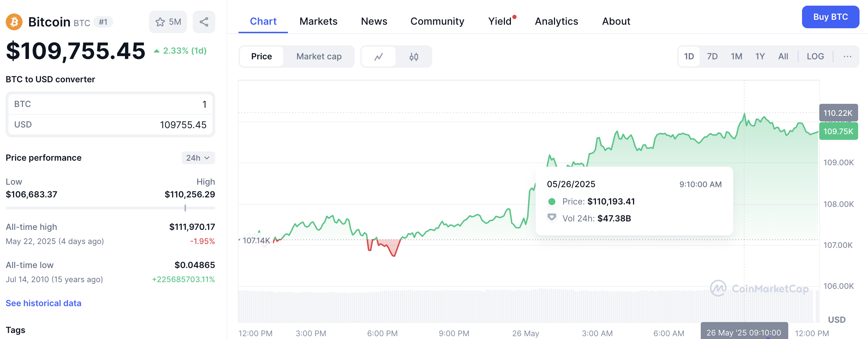Click See historical data link
868x339 pixels.
click(43, 303)
